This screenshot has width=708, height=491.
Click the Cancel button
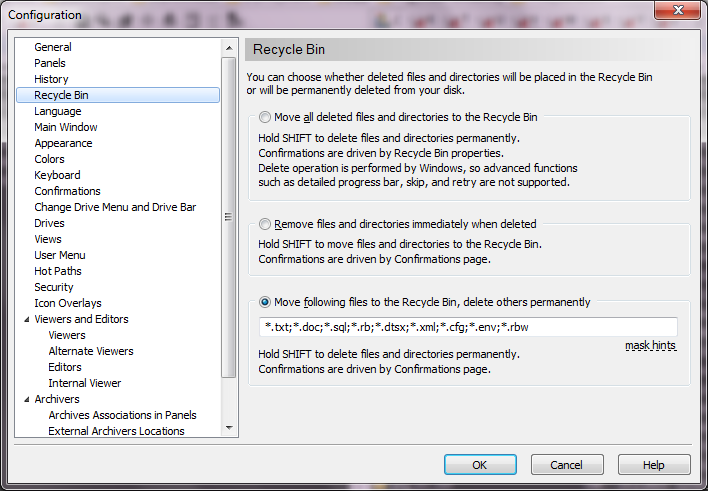click(x=567, y=465)
